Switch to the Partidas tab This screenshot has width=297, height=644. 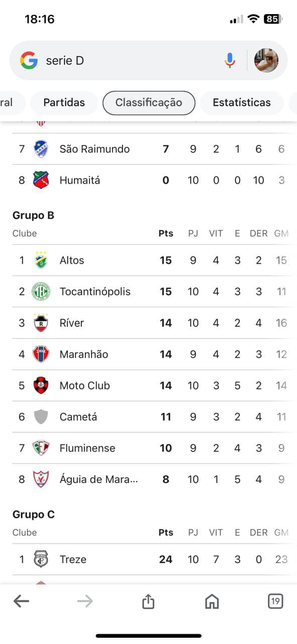64,103
